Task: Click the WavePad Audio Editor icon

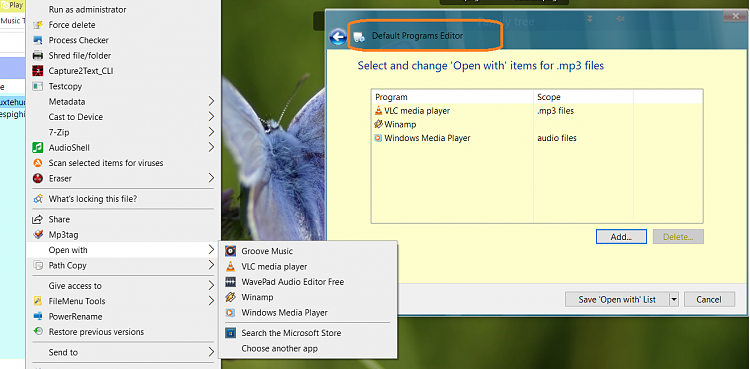Action: click(x=231, y=282)
